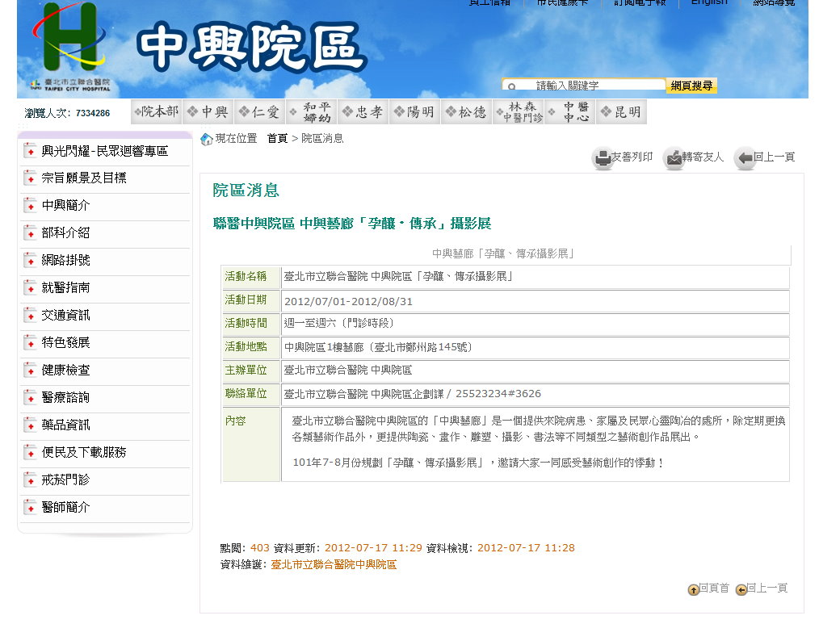Click the red-cross icon beside 藥品資訊
Viewport: 840px width, 624px height.
coord(30,425)
